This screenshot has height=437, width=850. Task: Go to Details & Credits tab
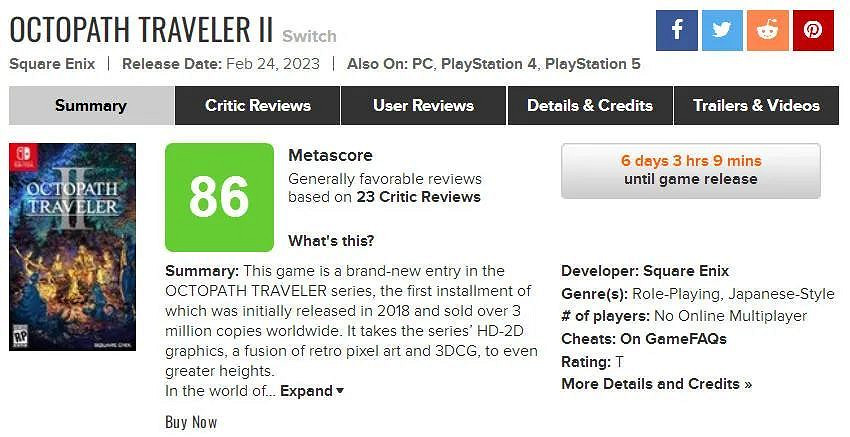click(590, 105)
